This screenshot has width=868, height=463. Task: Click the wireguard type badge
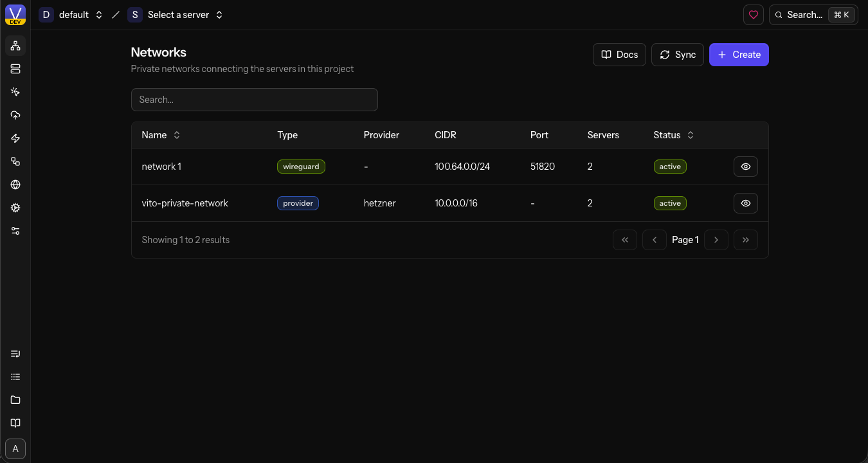click(x=302, y=167)
